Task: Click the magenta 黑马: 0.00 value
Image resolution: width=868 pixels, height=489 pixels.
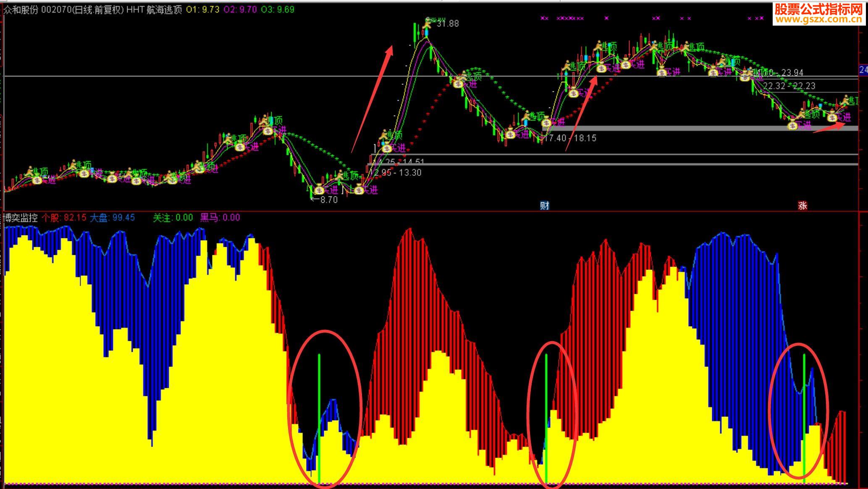Action: (x=220, y=217)
